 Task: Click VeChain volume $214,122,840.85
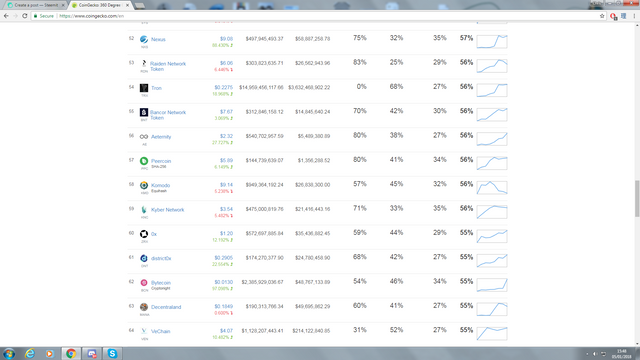pos(311,331)
